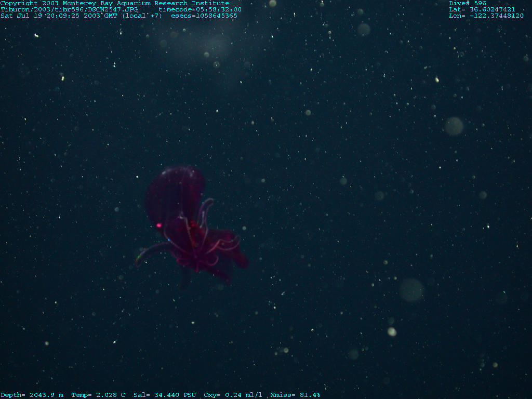Select the Oxy= 0.24 ml/l reading
Viewport: 532px width, 399px height.
233,395
